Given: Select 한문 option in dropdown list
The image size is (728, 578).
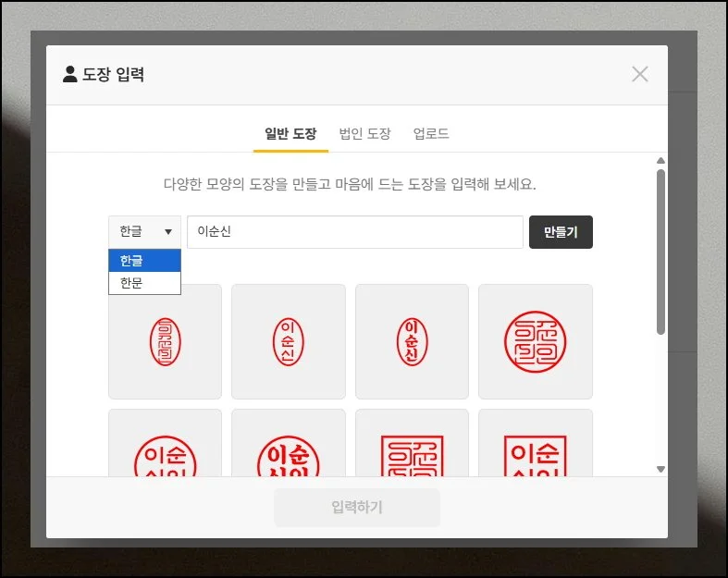Looking at the screenshot, I should [x=144, y=283].
